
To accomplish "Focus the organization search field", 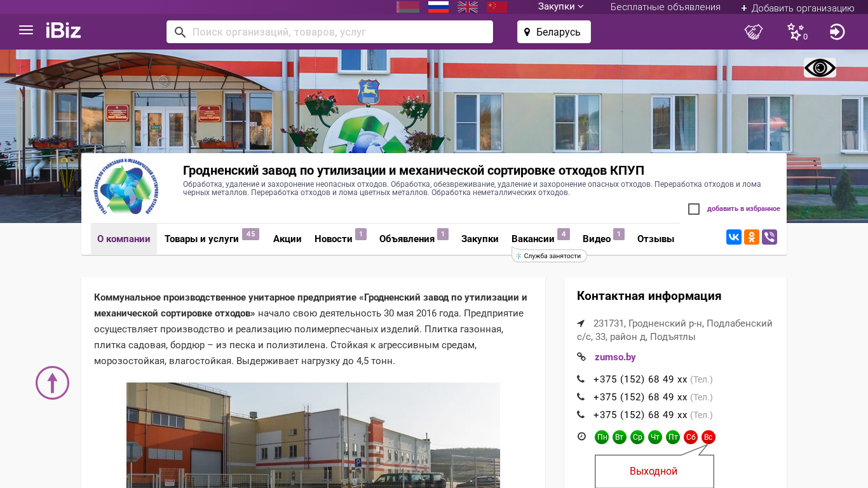I will click(x=330, y=32).
